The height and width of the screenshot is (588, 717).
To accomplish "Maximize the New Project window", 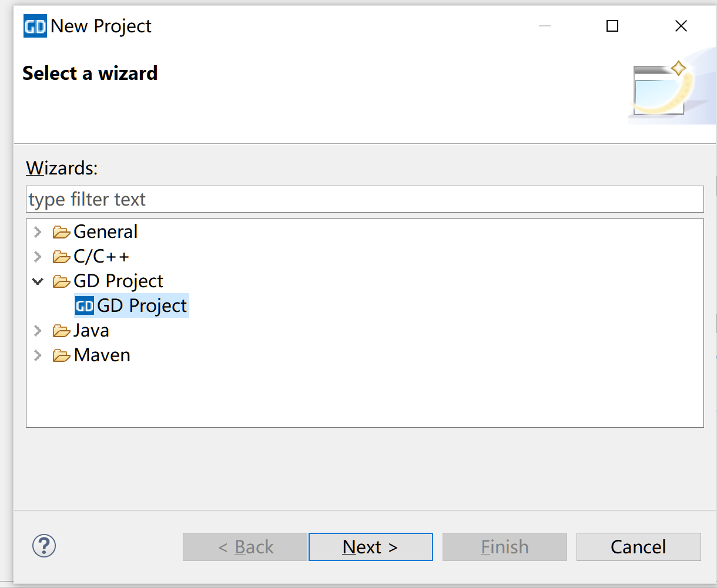I will [612, 26].
